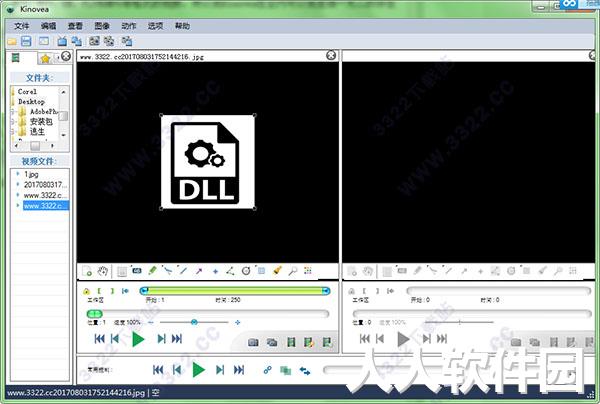600x404 pixels.
Task: Play both screens from common controls bar
Action: (x=198, y=370)
